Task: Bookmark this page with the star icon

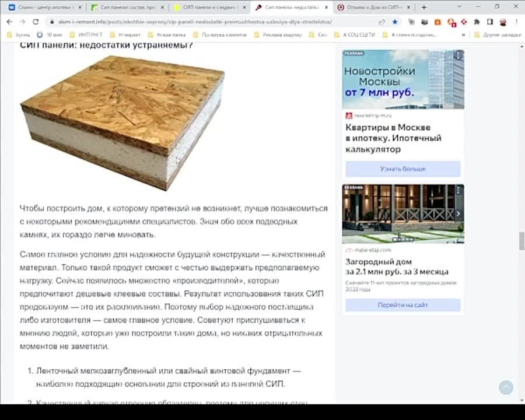Action: coord(395,22)
